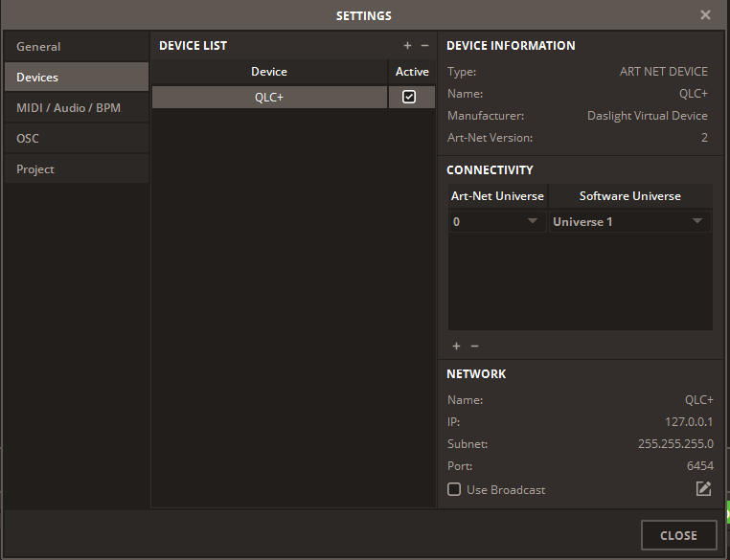Remove selected device from Device List
Screen dimensions: 730x560
pos(424,46)
